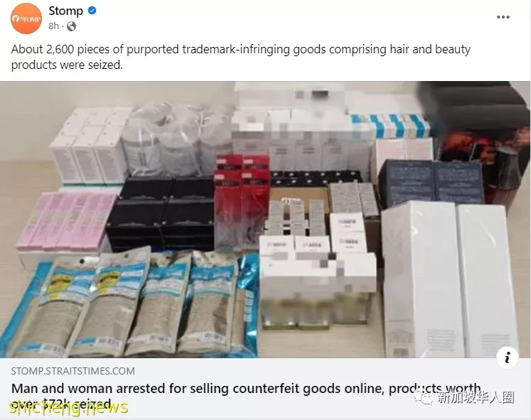Open the counterfeit goods headline link
Viewport: 531px width, 420px height.
coord(246,395)
